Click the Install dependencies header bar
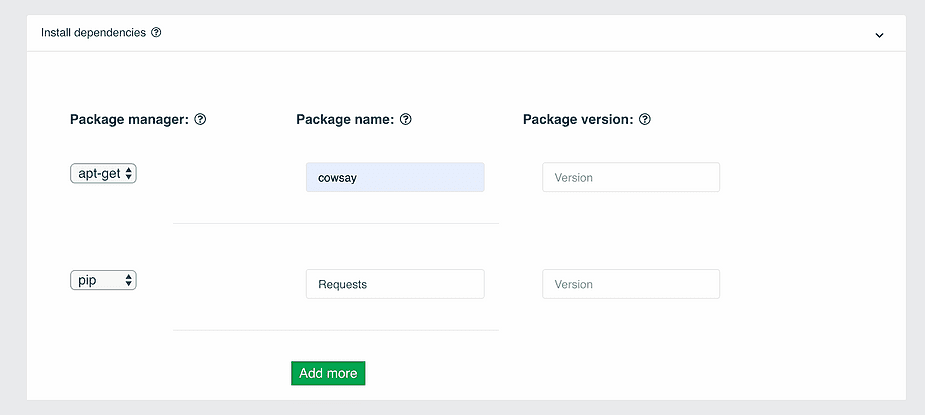This screenshot has height=415, width=925. click(x=466, y=33)
